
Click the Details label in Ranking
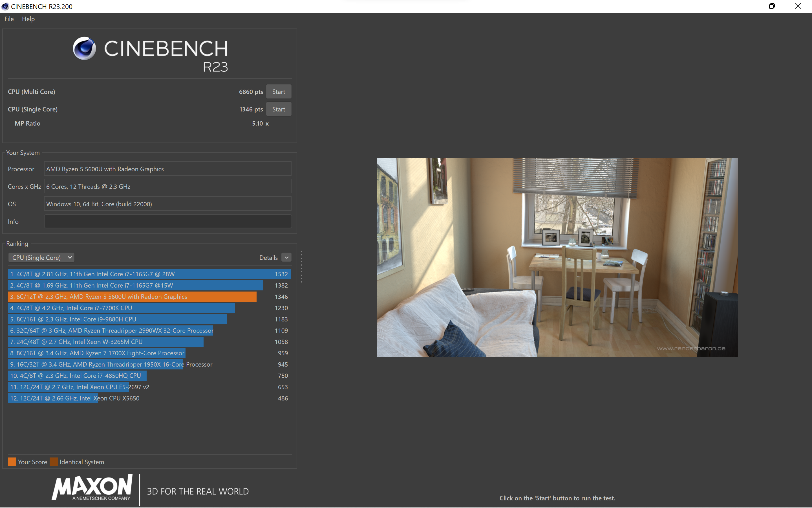268,258
